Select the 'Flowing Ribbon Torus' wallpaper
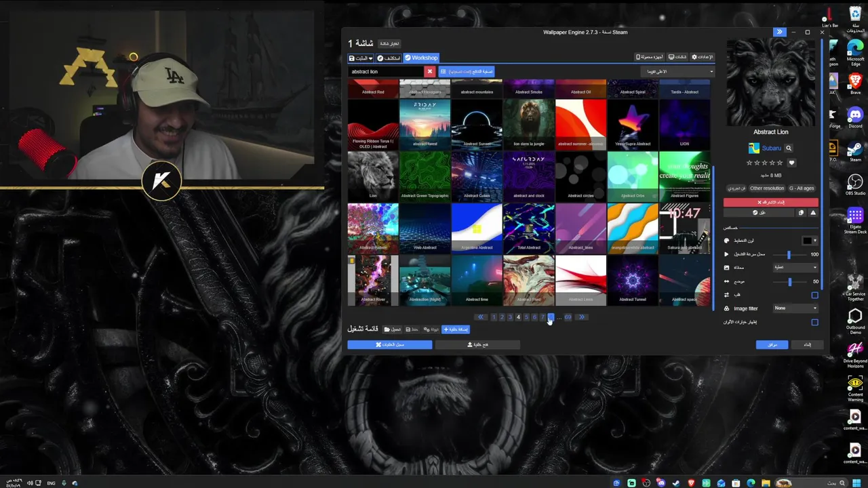Viewport: 868px width, 488px height. pyautogui.click(x=373, y=124)
